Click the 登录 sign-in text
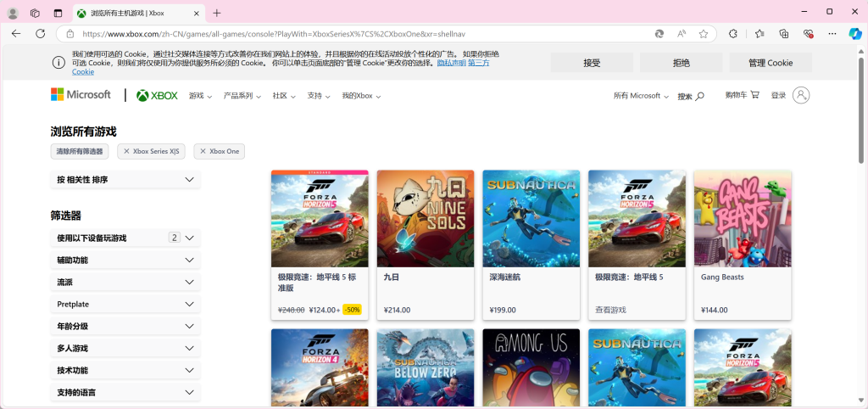 (x=778, y=95)
